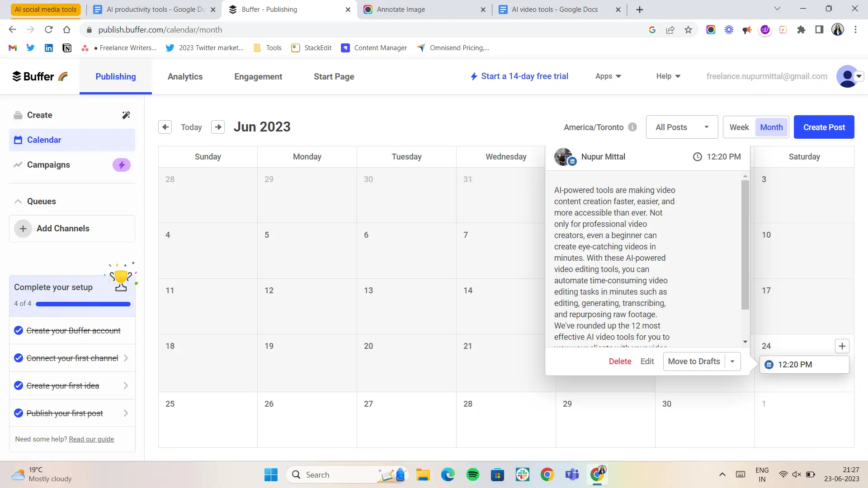Viewport: 868px width, 488px height.
Task: Click the Add Channels plus icon
Action: pos(23,229)
